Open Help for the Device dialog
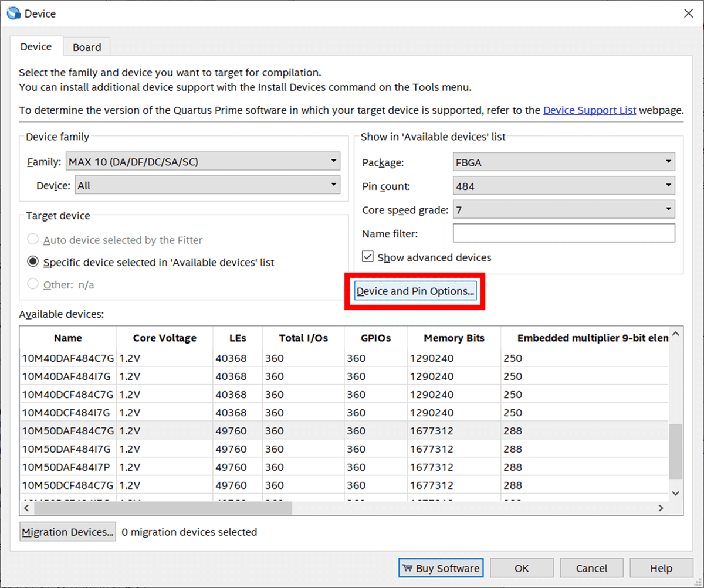This screenshot has width=704, height=588. 661,568
